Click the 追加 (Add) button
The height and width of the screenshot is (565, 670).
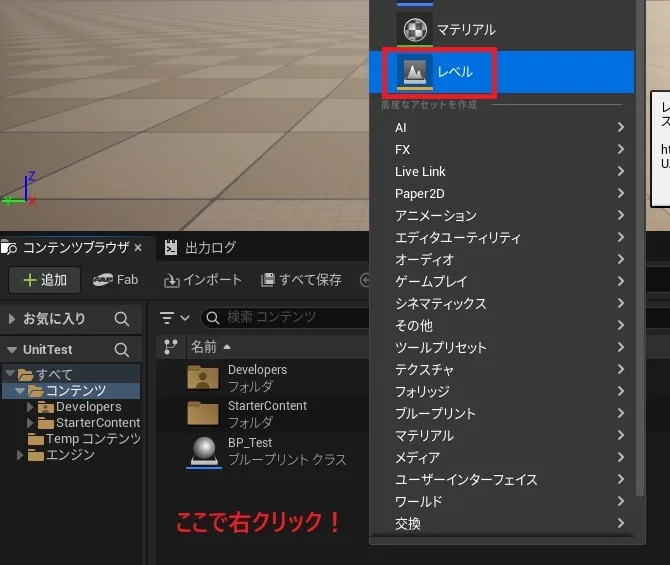[44, 280]
